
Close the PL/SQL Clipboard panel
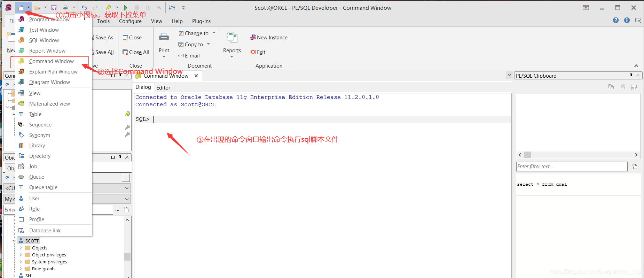[x=638, y=75]
